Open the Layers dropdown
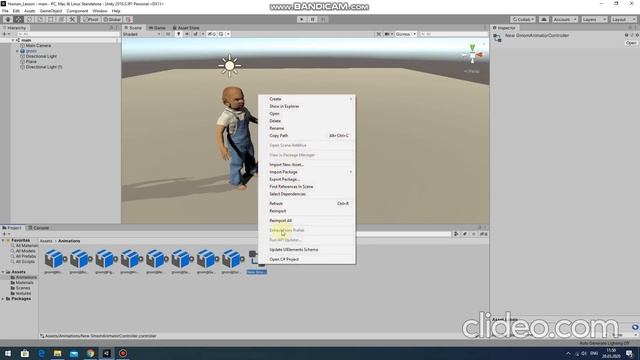 click(594, 19)
